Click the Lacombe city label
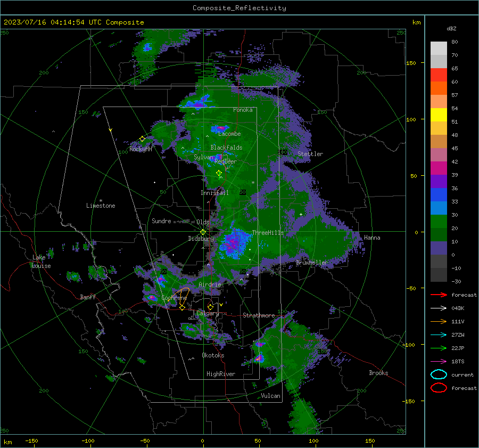Viewport: 479px width, 448px height. click(229, 134)
